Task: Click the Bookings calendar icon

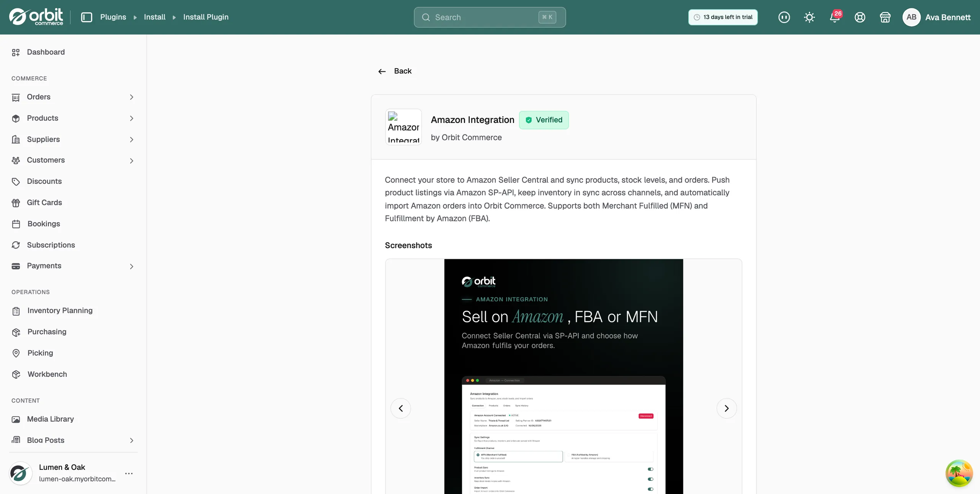Action: point(16,224)
